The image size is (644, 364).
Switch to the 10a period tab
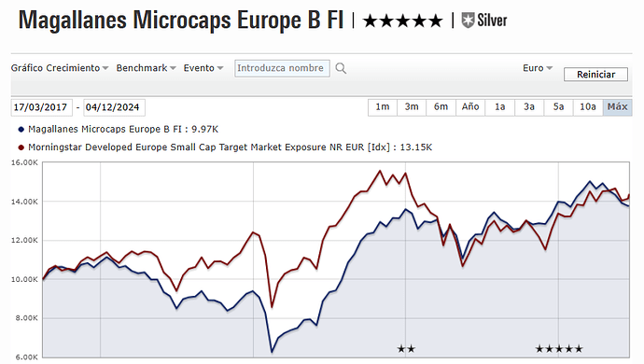588,107
